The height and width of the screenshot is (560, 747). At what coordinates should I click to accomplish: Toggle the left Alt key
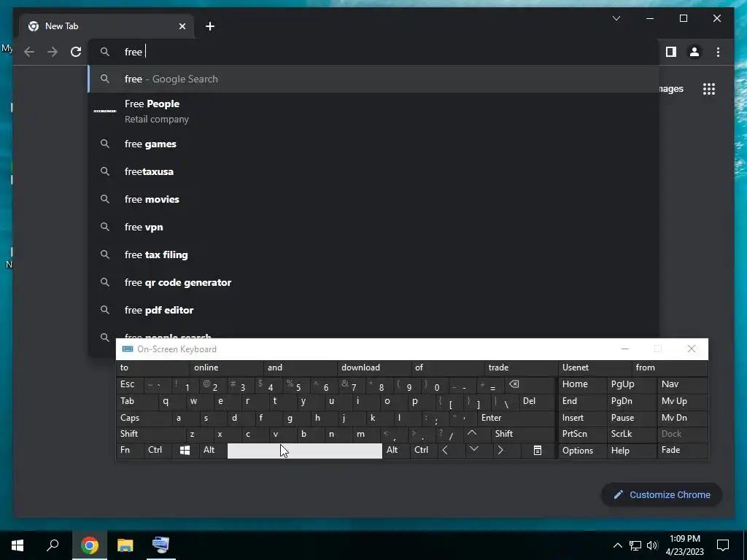(212, 450)
